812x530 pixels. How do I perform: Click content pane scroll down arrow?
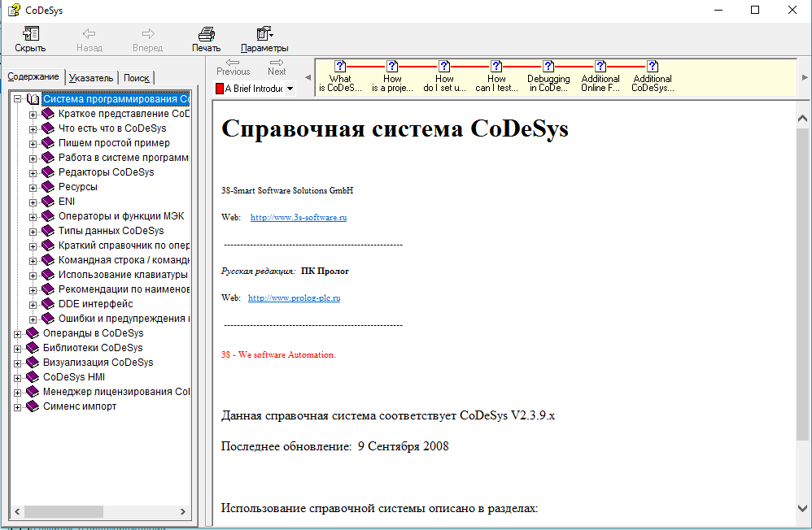[x=803, y=508]
